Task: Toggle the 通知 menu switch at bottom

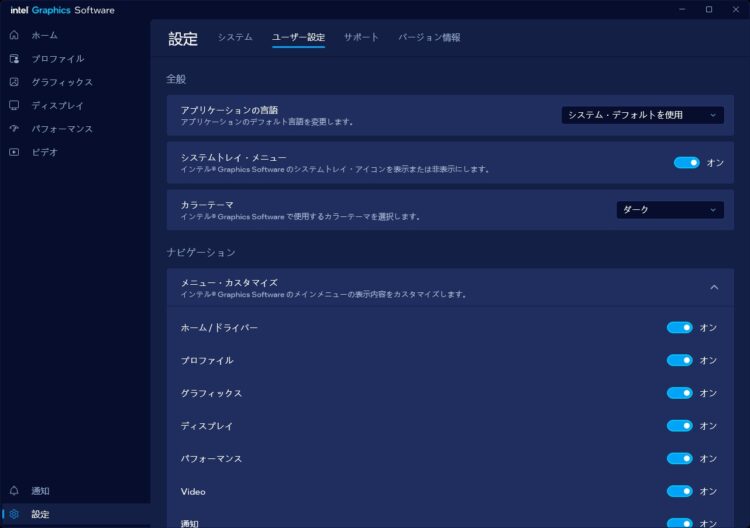Action: [680, 523]
